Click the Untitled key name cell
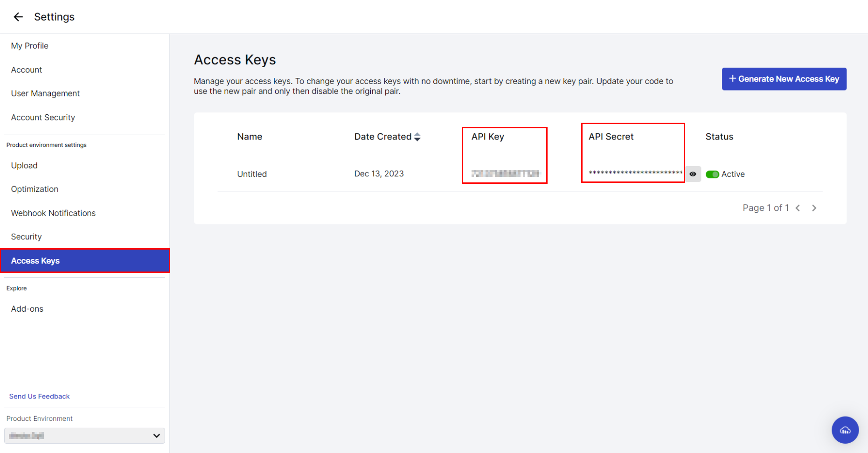 pyautogui.click(x=252, y=174)
